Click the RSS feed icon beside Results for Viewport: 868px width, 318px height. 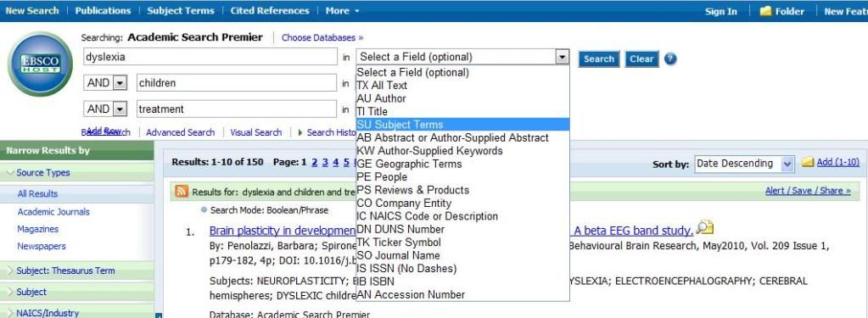point(182,192)
